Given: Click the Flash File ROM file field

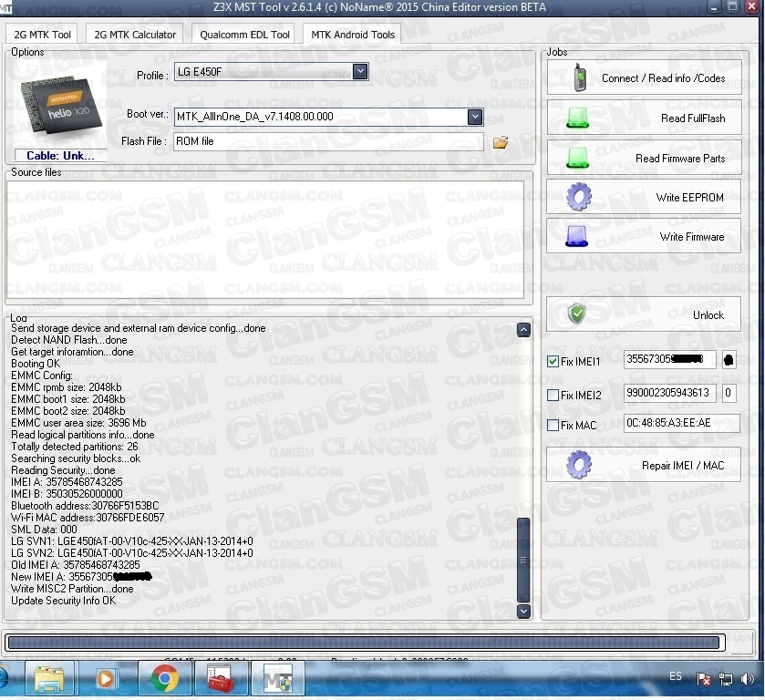Looking at the screenshot, I should coord(328,141).
